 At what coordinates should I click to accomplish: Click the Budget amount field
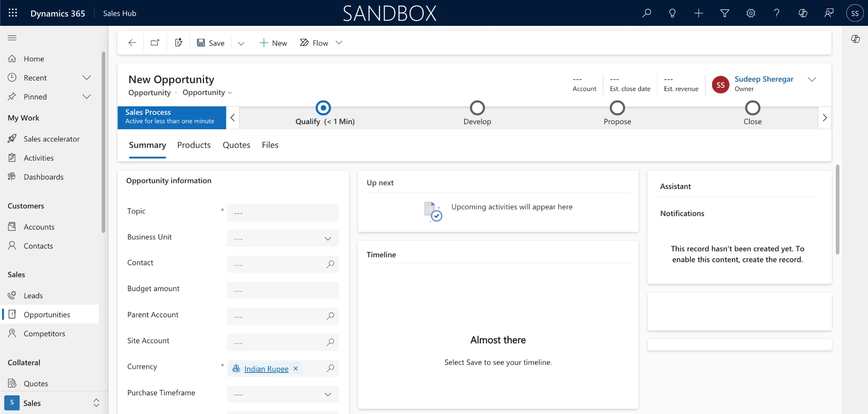283,291
